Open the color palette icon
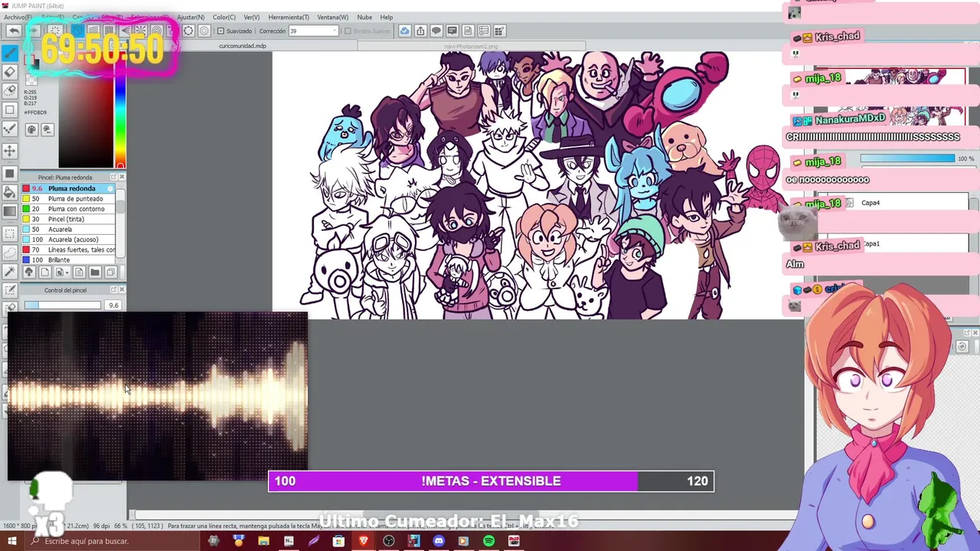This screenshot has width=980, height=551. (x=31, y=130)
